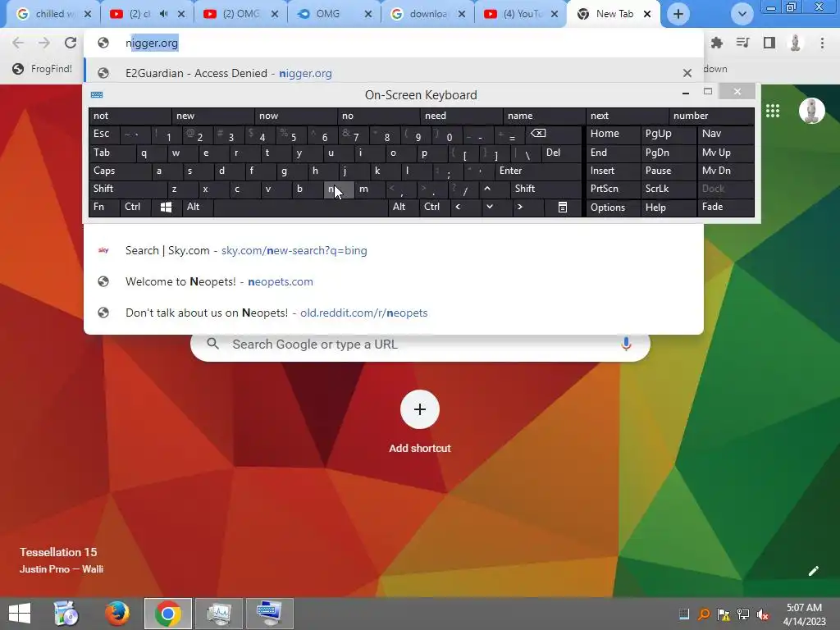Open the media controls toolbar icon
840x630 pixels.
[x=743, y=43]
